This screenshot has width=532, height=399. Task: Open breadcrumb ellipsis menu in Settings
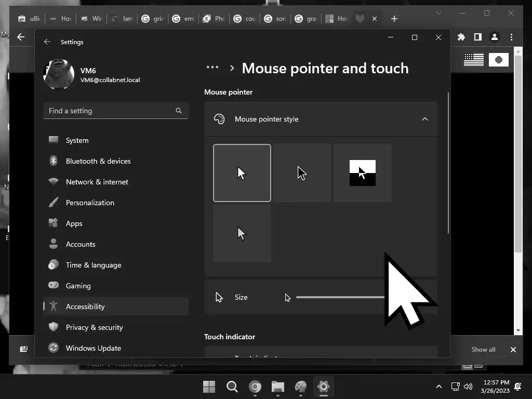[x=212, y=67]
